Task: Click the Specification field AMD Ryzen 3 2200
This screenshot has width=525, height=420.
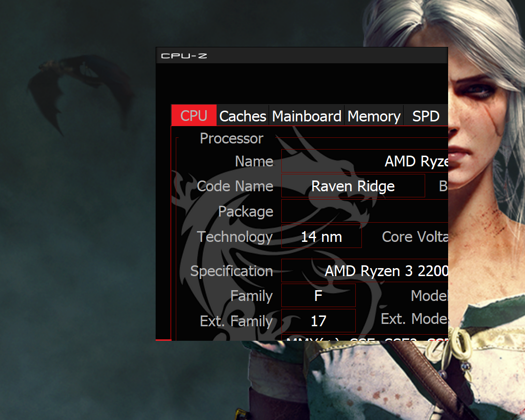Action: pos(365,270)
